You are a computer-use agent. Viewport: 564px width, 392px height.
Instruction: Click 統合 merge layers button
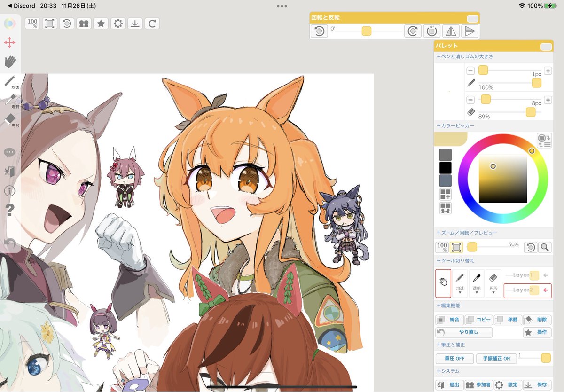pyautogui.click(x=449, y=320)
